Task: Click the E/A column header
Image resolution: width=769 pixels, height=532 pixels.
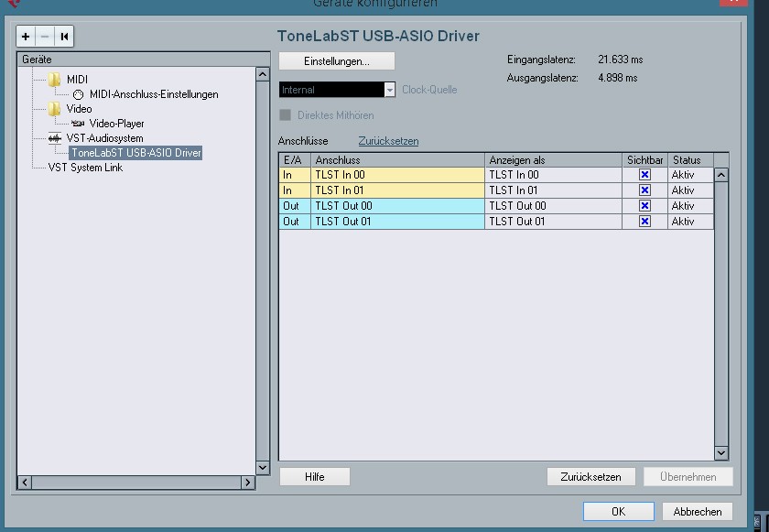Action: pyautogui.click(x=295, y=160)
